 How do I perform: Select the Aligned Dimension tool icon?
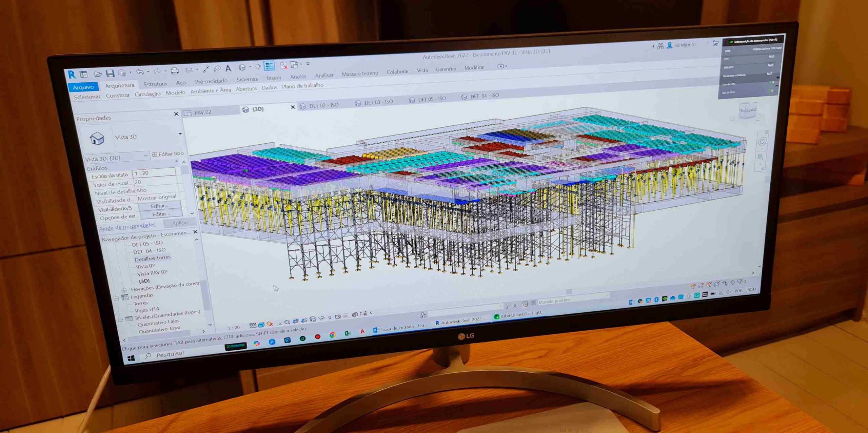206,69
